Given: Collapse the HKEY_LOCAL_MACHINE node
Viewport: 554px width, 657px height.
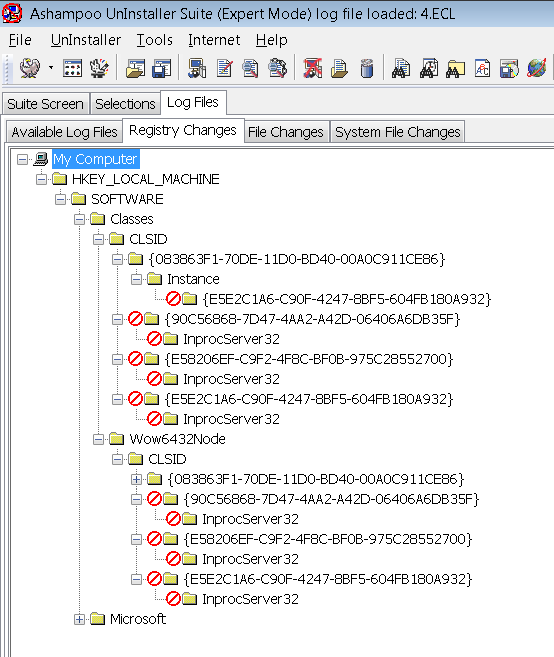Looking at the screenshot, I should pyautogui.click(x=41, y=179).
